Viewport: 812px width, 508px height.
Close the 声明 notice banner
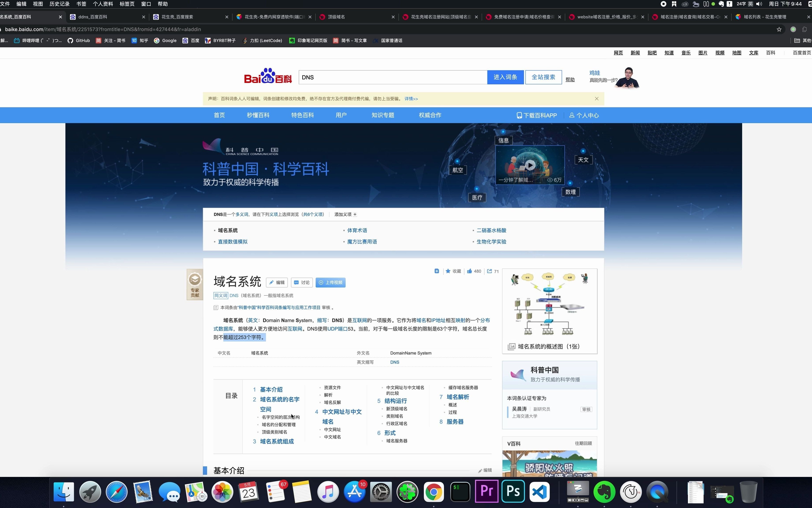[x=597, y=99]
